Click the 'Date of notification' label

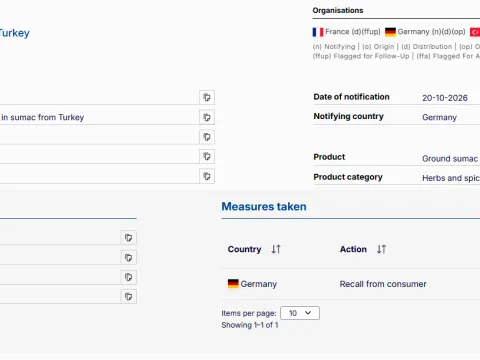(351, 97)
